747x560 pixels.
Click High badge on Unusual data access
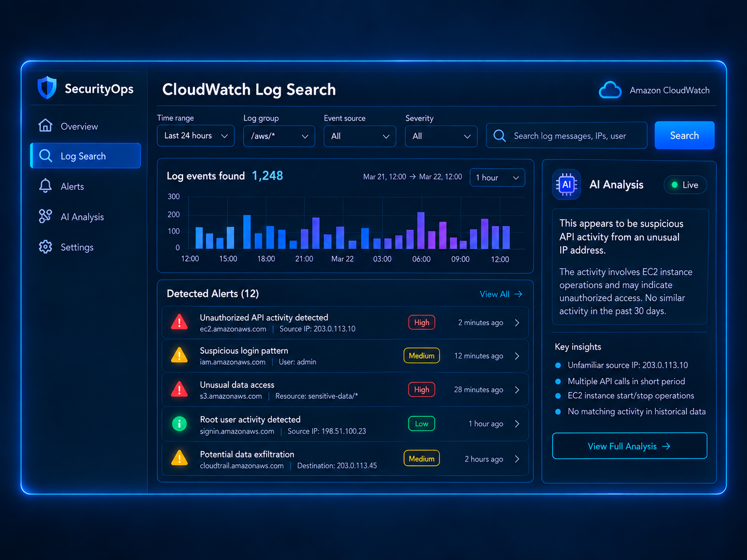(x=421, y=389)
